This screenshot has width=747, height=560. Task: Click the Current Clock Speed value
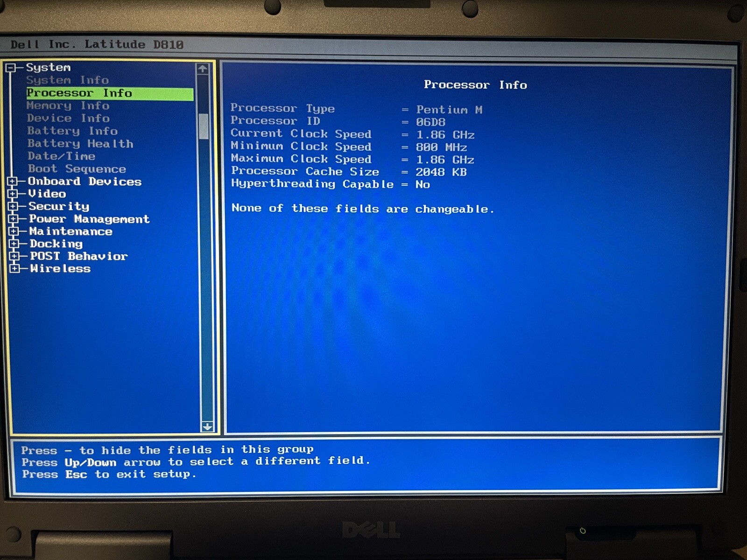pos(445,135)
